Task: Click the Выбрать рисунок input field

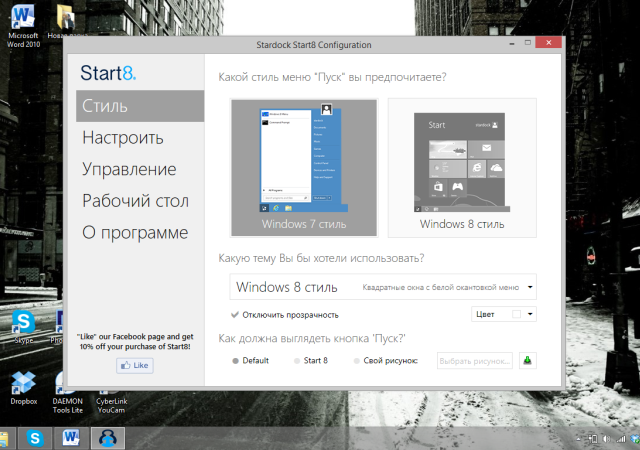Action: [x=475, y=361]
